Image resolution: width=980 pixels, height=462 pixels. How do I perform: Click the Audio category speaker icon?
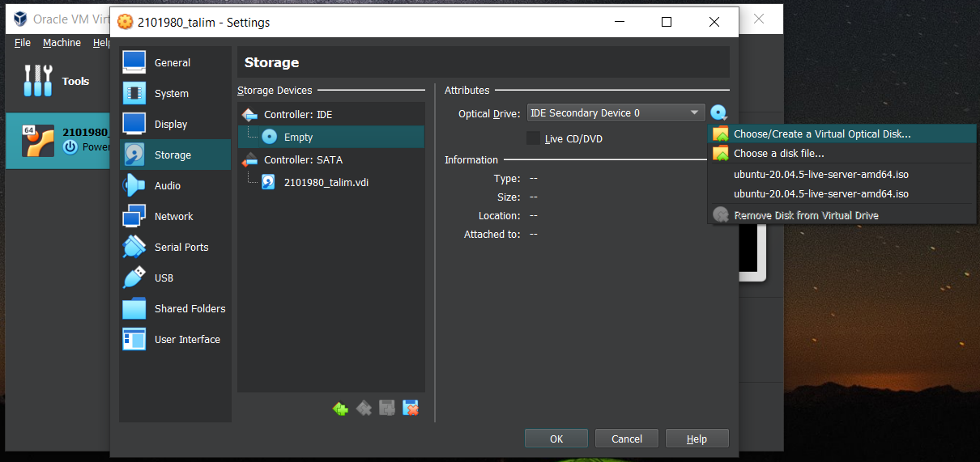134,185
